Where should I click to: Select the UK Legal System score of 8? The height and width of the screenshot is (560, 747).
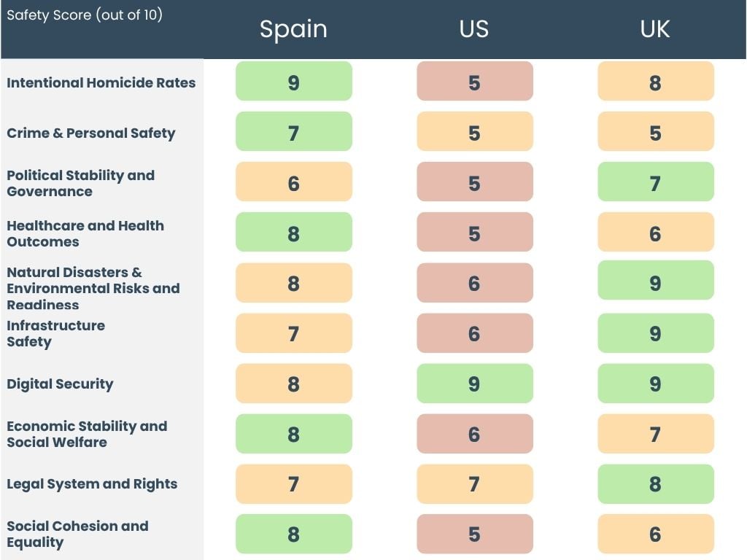click(655, 484)
